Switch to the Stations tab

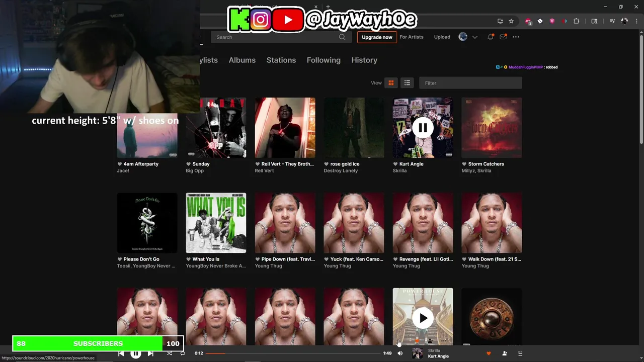pos(281,60)
